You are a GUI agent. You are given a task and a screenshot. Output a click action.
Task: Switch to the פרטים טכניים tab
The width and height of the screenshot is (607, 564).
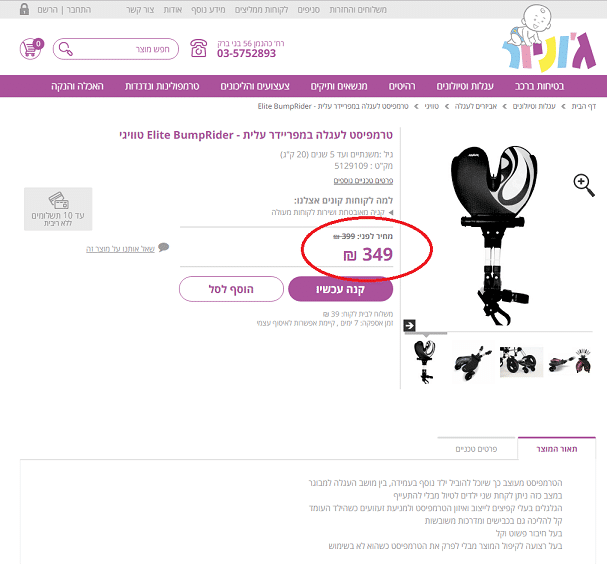point(477,449)
